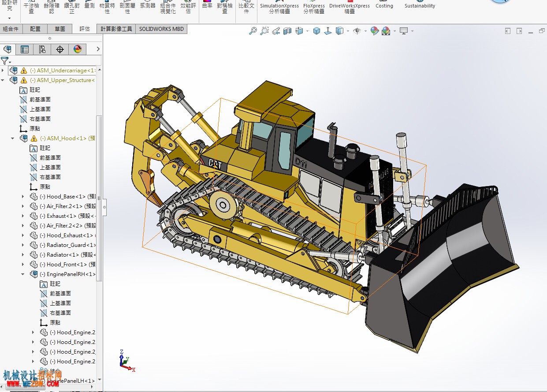Switch to the 配置 tab
Image resolution: width=547 pixels, height=392 pixels.
[35, 29]
